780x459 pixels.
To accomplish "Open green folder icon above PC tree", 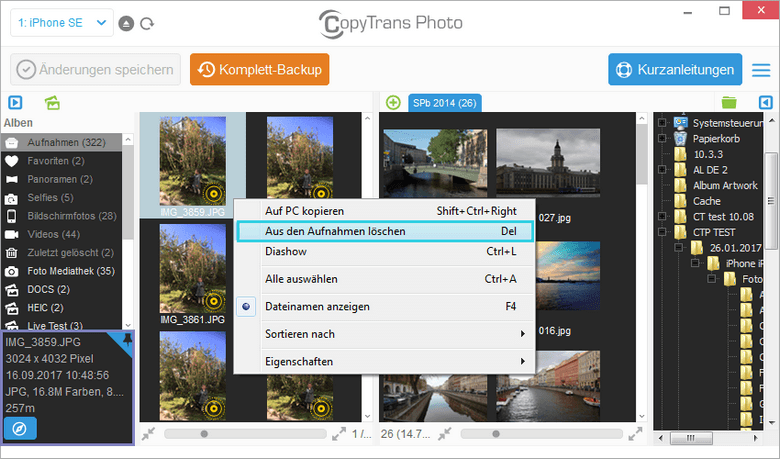I will coord(729,102).
